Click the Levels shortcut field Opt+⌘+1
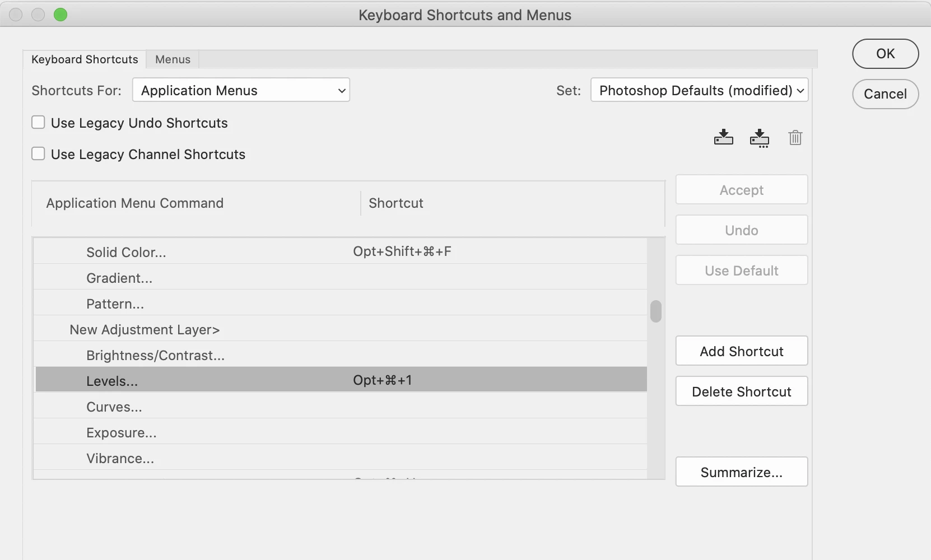The width and height of the screenshot is (931, 560). click(x=383, y=380)
